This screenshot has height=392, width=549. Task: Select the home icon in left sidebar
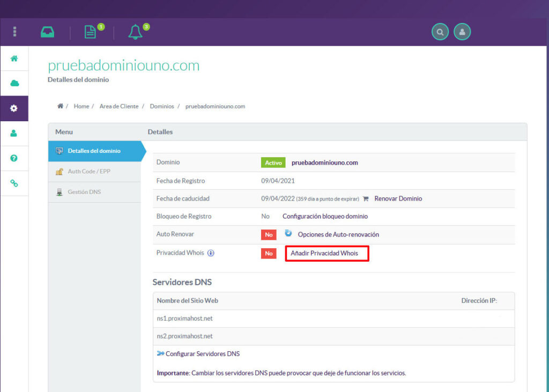point(14,59)
